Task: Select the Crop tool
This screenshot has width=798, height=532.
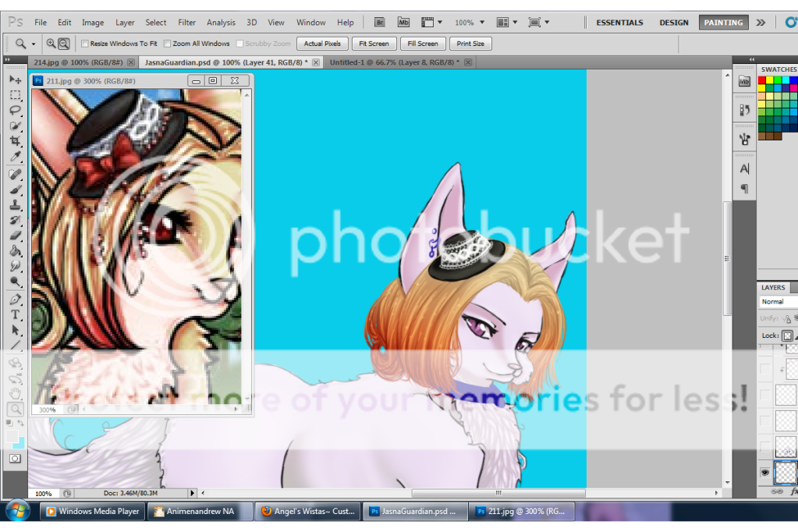Action: [x=15, y=141]
